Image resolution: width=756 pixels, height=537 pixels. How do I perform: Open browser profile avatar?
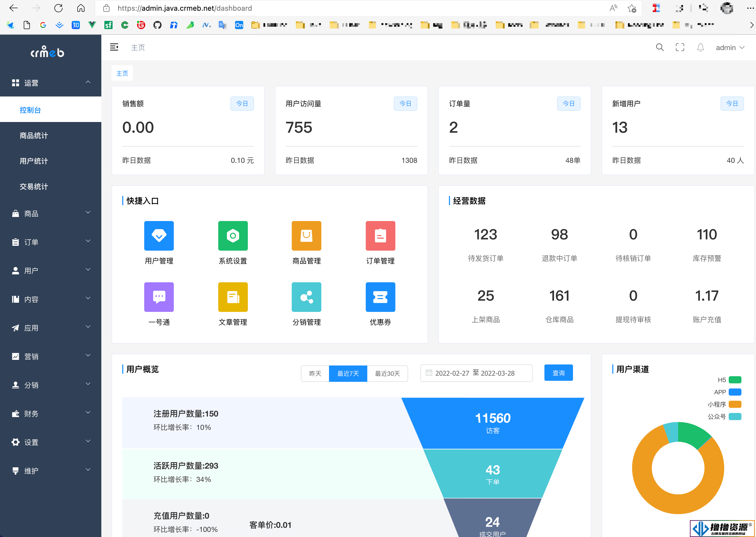727,8
